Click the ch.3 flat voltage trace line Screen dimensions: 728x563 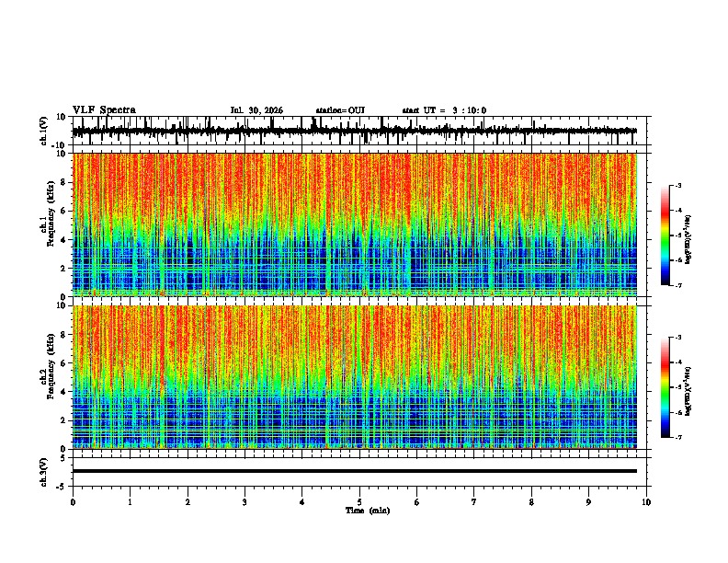pyautogui.click(x=354, y=471)
